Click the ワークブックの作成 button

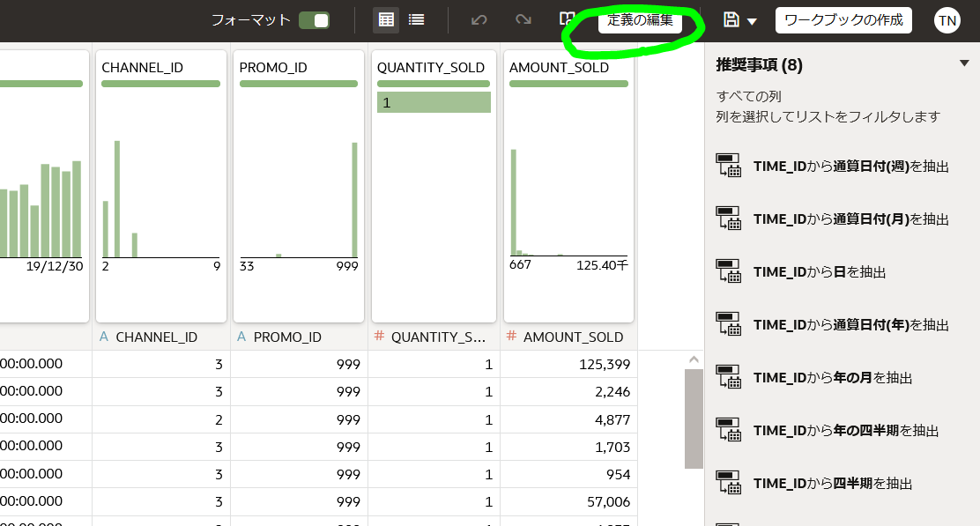tap(843, 20)
